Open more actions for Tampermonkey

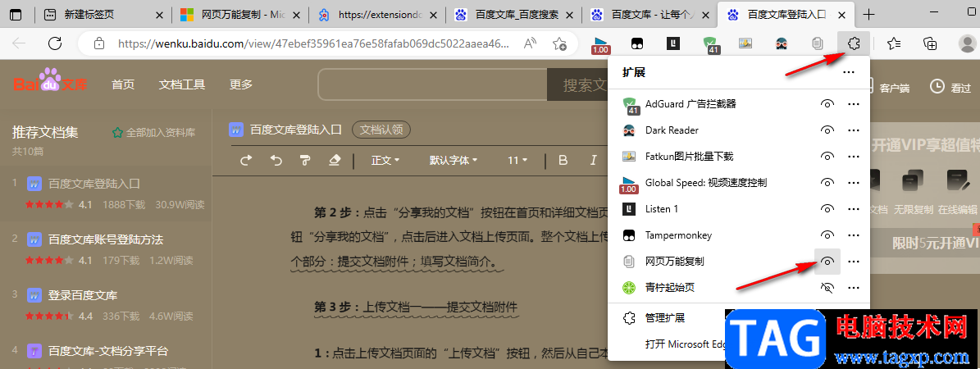pyautogui.click(x=854, y=235)
